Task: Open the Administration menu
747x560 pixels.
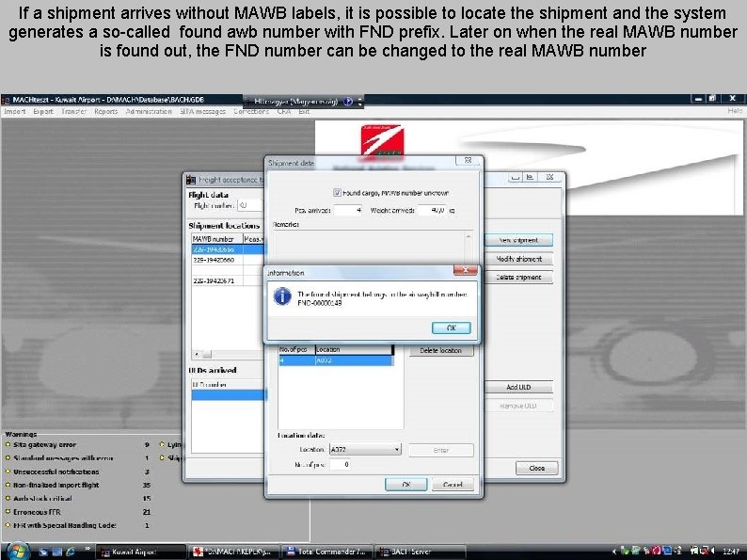Action: point(149,111)
